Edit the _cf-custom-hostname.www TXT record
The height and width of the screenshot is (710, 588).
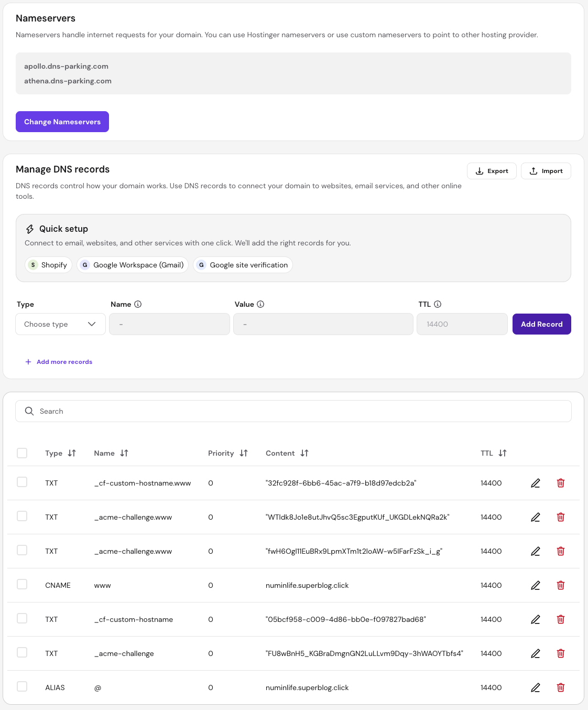[x=535, y=483]
